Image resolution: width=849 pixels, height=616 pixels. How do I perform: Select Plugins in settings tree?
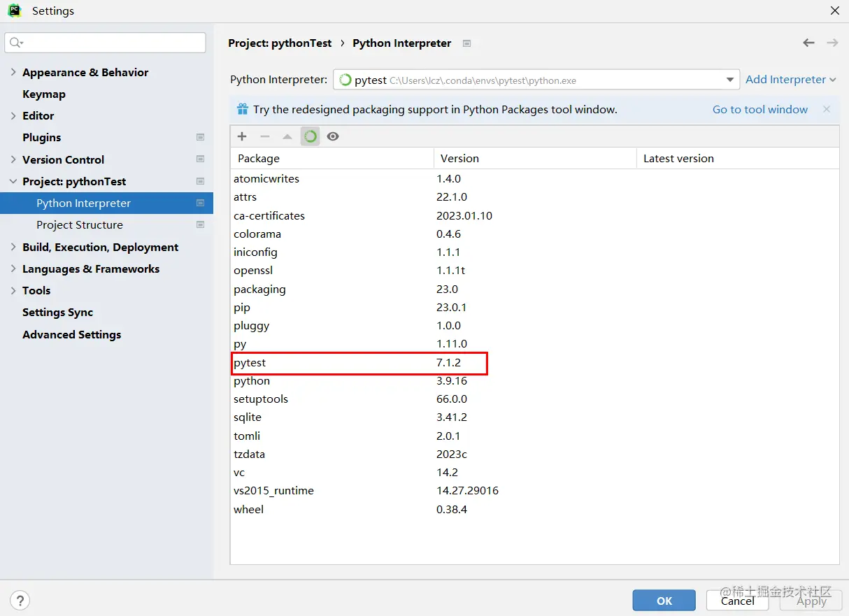click(41, 138)
